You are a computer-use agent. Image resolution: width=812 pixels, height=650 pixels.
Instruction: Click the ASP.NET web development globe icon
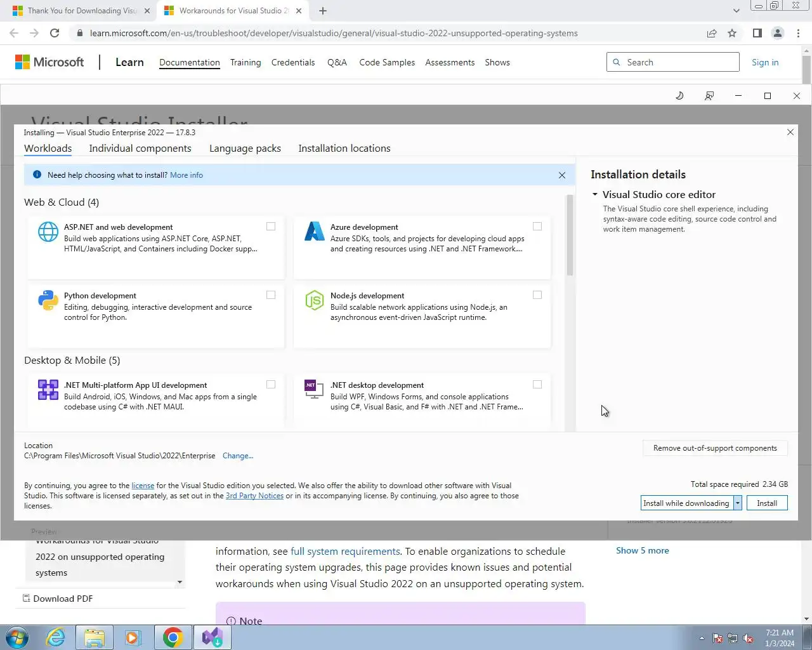point(48,232)
